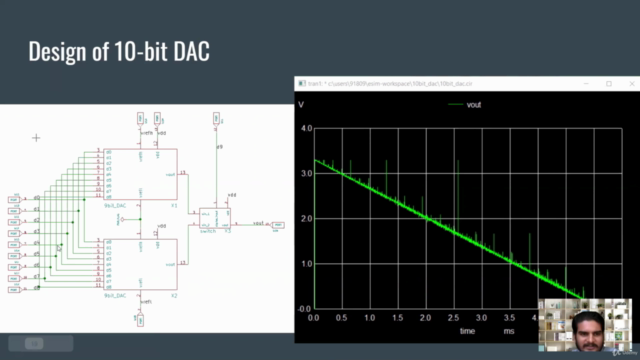
Task: Click the 3.0 y-axis tick label
Action: (x=307, y=173)
